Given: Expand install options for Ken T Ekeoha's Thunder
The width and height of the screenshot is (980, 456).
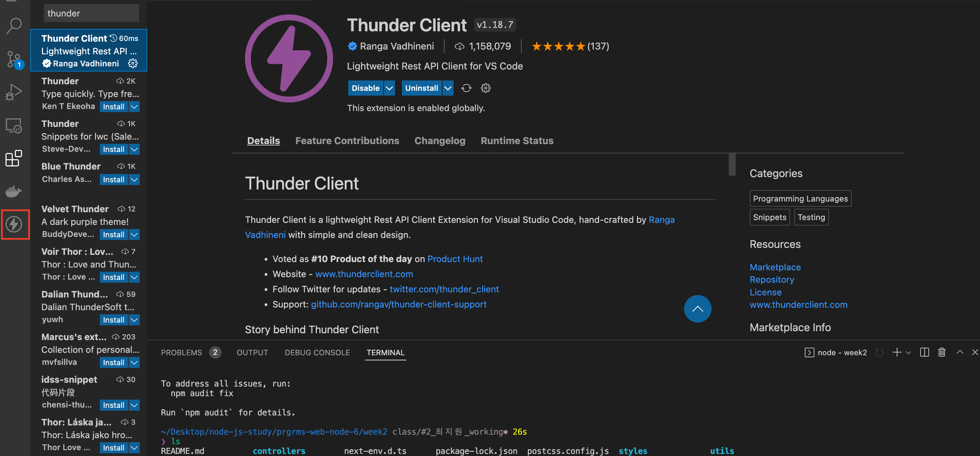Looking at the screenshot, I should coord(134,107).
